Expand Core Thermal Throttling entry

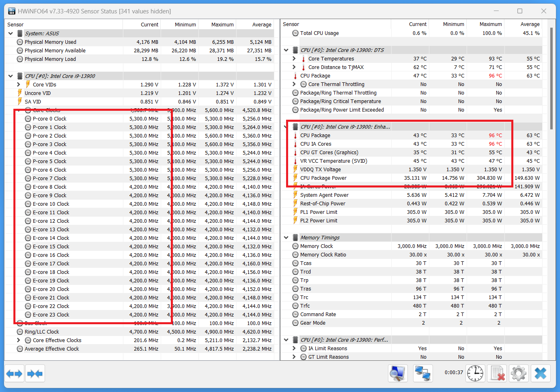pyautogui.click(x=294, y=84)
